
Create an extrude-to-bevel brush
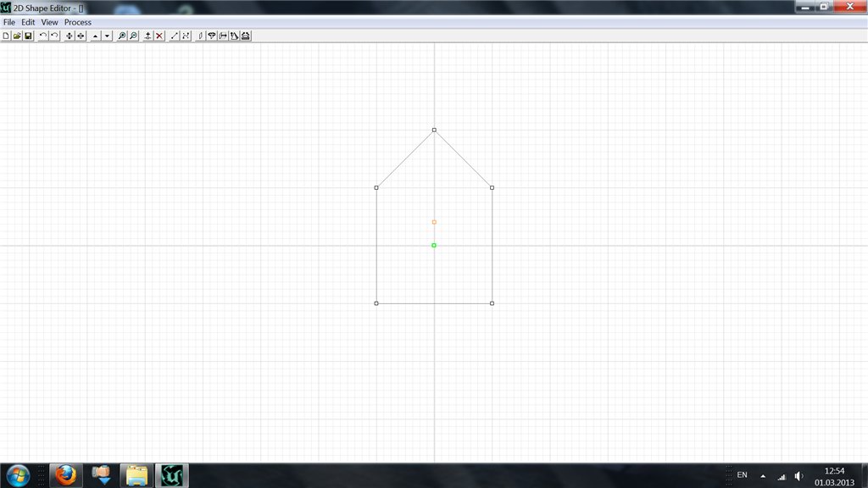point(246,36)
